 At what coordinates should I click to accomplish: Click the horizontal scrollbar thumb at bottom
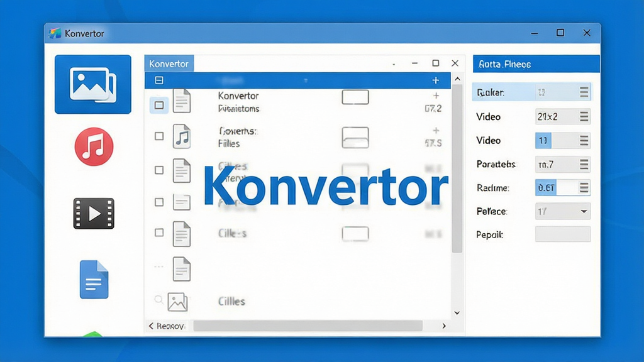308,326
